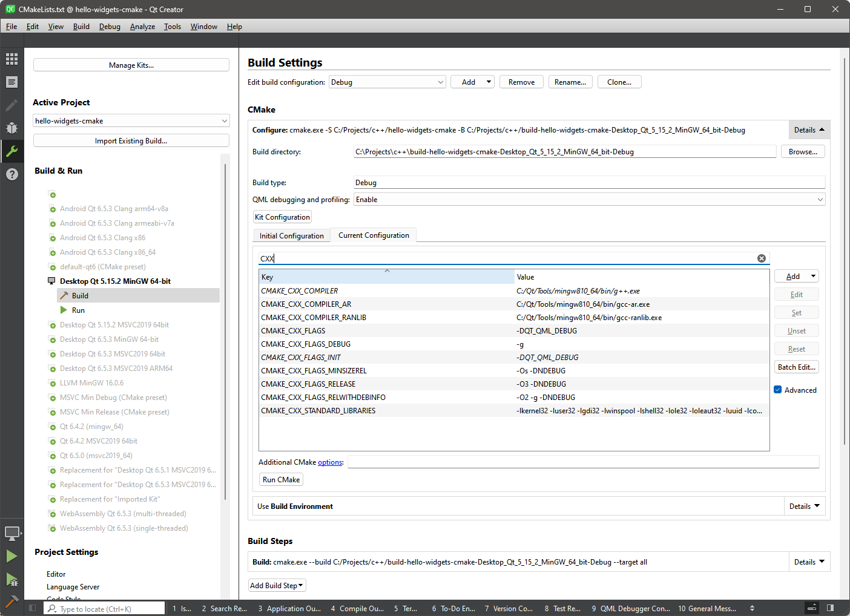The image size is (850, 616).
Task: Follow the CMake options link
Action: pos(330,462)
